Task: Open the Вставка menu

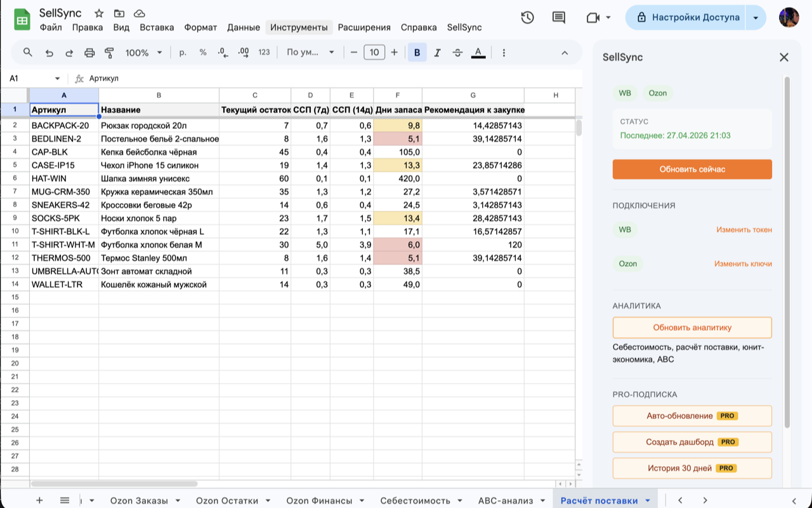Action: (x=157, y=27)
